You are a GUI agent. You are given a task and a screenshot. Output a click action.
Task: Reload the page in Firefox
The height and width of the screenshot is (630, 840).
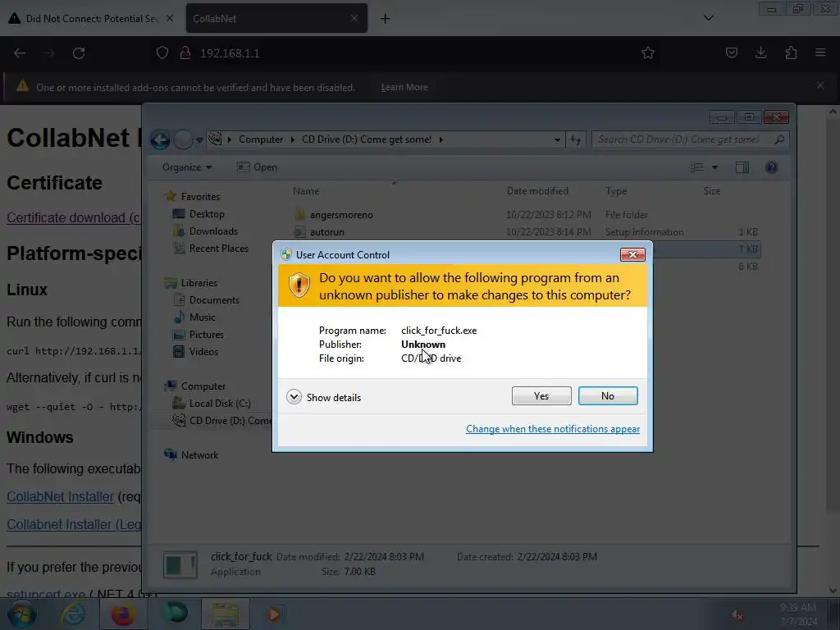pos(79,53)
